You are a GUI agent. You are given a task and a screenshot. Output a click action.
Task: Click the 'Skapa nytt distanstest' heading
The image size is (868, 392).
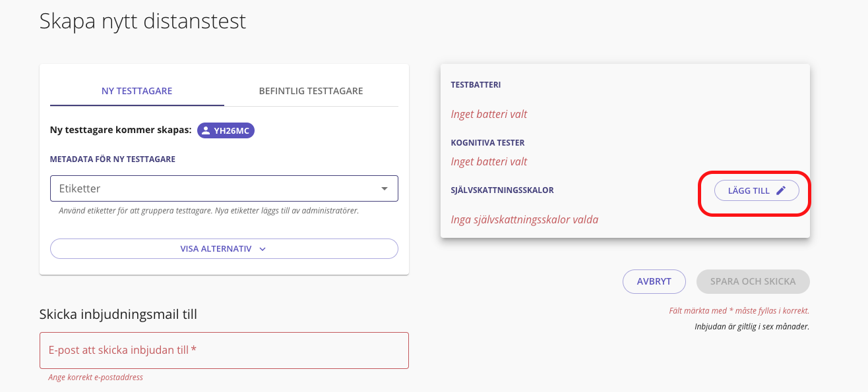tap(142, 21)
